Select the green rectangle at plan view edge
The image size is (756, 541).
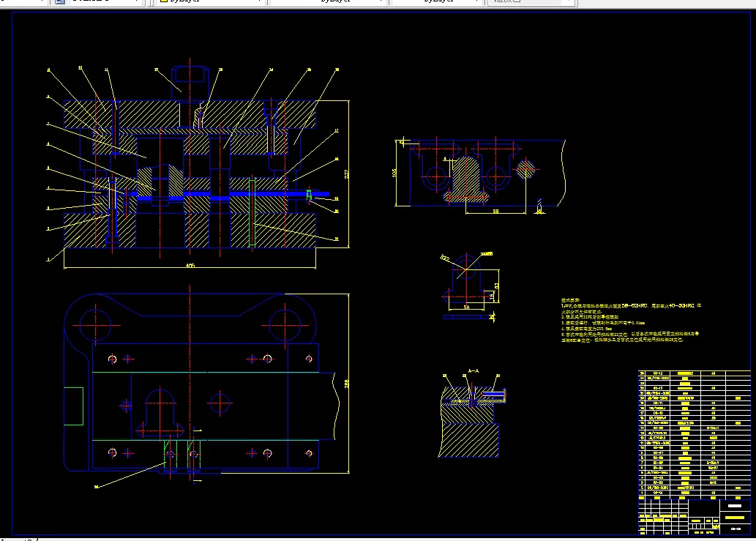point(74,406)
